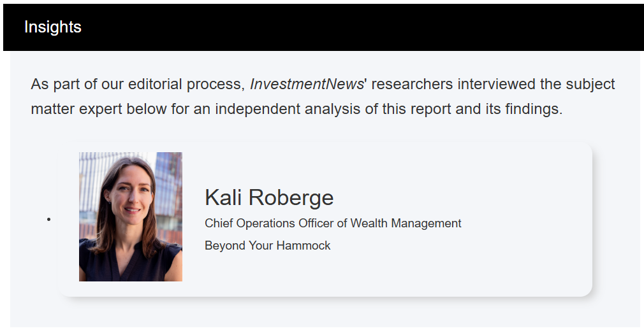Click the word "below" in the intro text
The width and height of the screenshot is (644, 333).
click(146, 109)
